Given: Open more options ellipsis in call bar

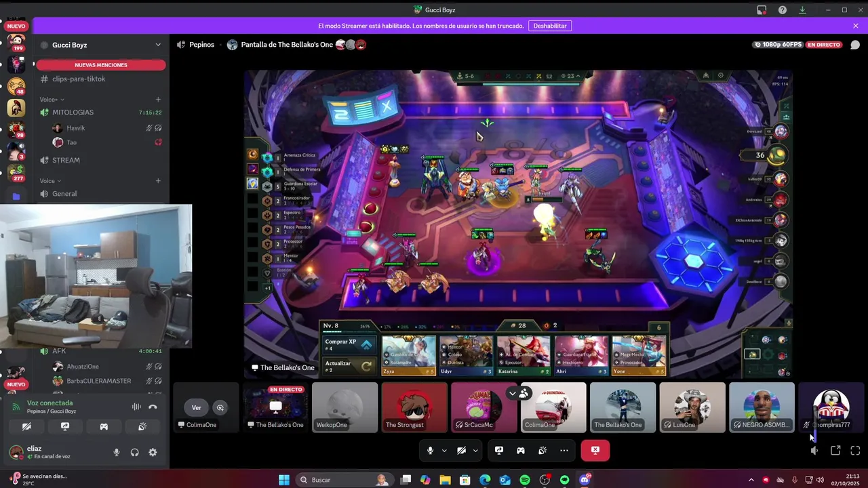Looking at the screenshot, I should pos(564,450).
